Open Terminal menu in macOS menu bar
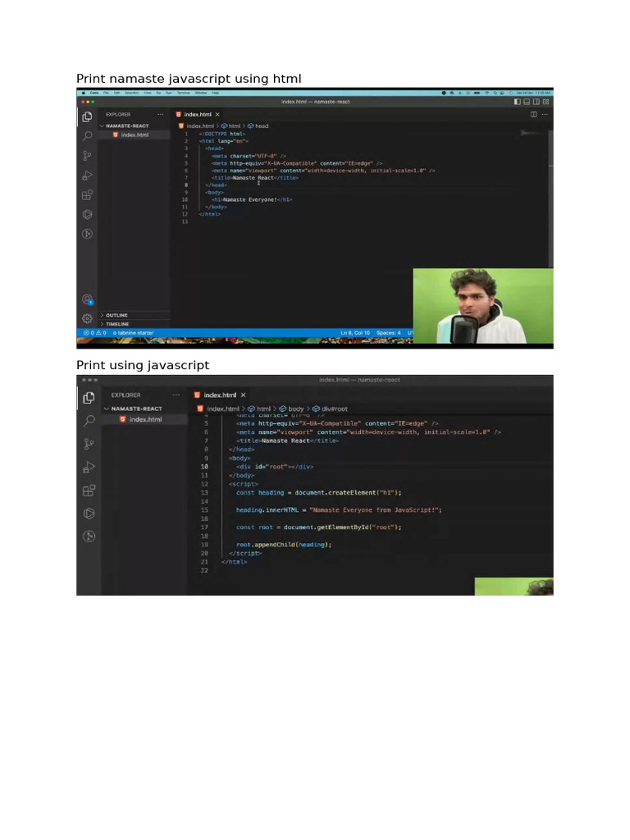 tap(184, 93)
